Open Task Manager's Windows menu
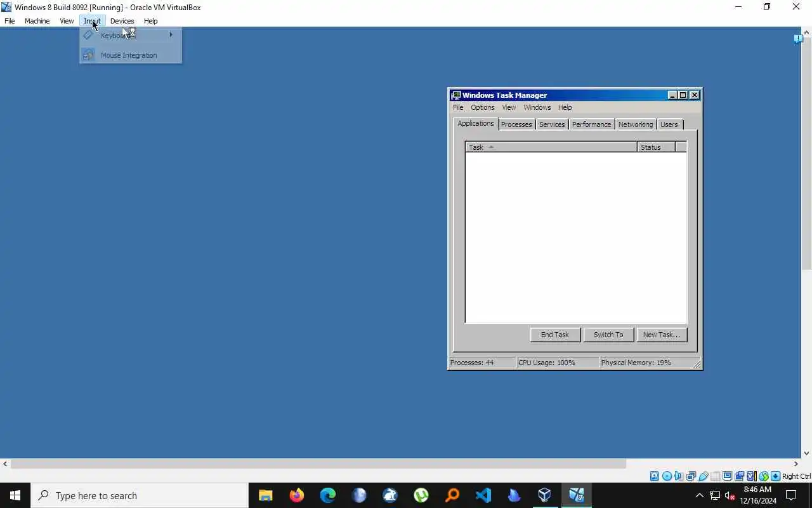The height and width of the screenshot is (508, 812). pos(537,107)
